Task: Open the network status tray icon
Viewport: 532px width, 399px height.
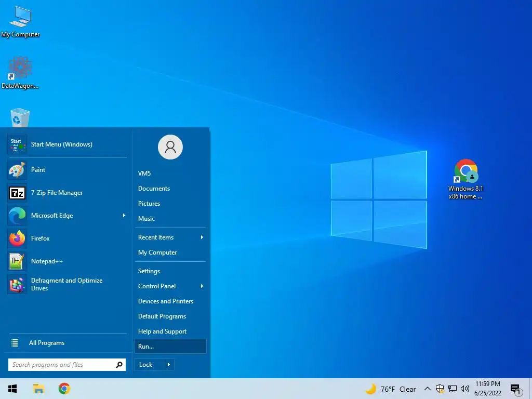Action: click(x=453, y=389)
